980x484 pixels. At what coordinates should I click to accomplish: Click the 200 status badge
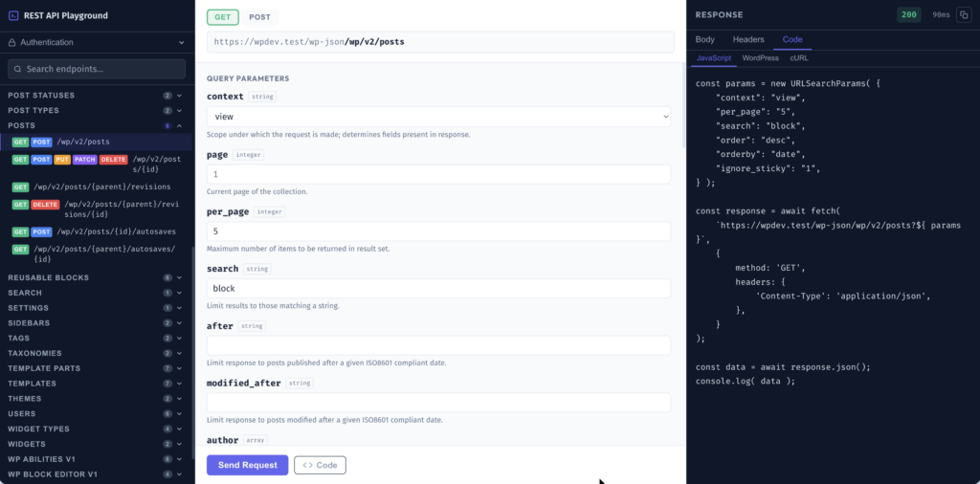tap(909, 15)
